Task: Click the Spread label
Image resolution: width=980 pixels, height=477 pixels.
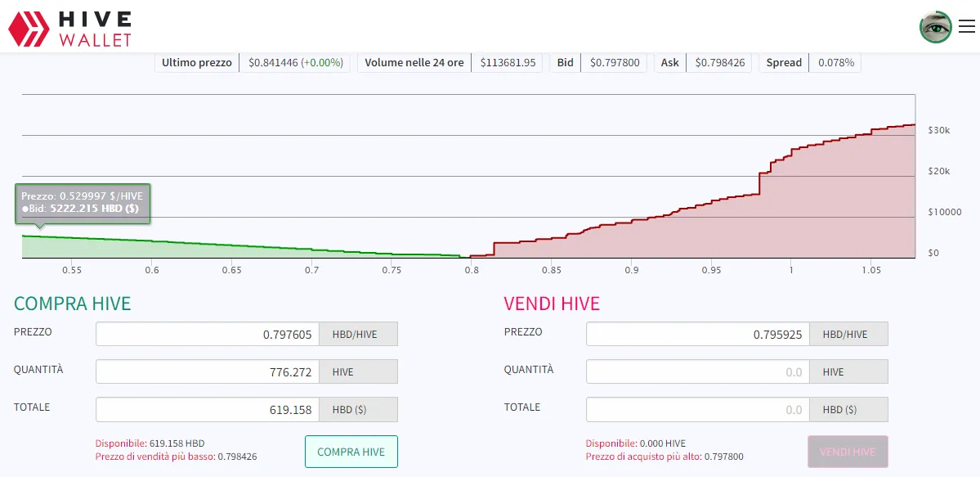Action: click(784, 63)
